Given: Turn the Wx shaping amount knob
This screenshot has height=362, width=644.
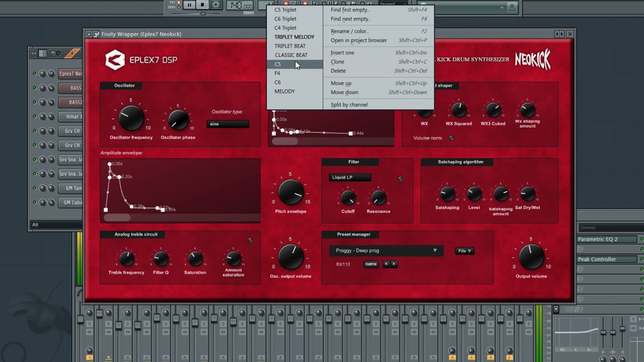Looking at the screenshot, I should click(x=527, y=110).
